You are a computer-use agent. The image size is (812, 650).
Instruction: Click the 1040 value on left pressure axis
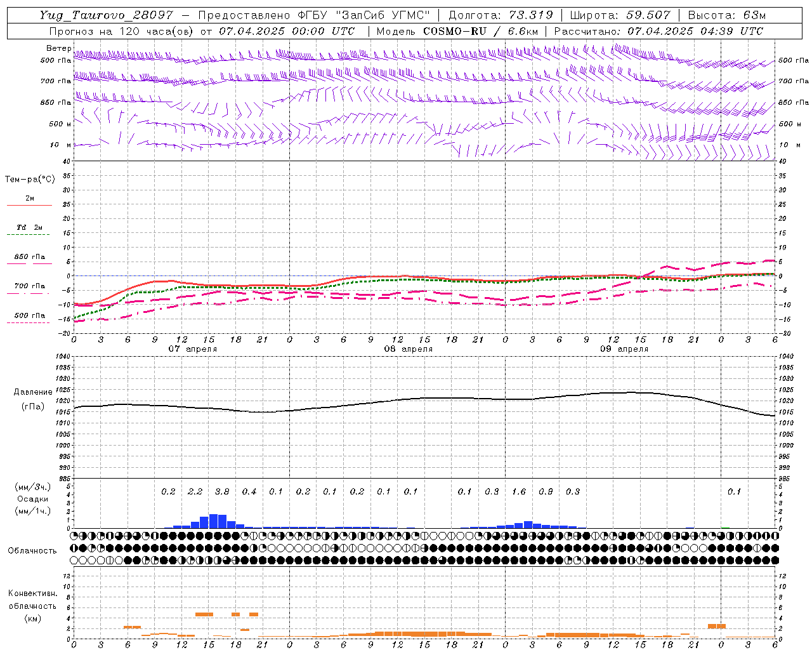pyautogui.click(x=63, y=357)
